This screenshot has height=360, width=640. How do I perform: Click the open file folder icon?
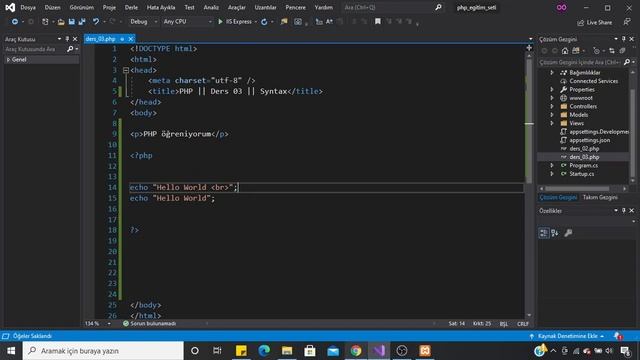point(61,22)
